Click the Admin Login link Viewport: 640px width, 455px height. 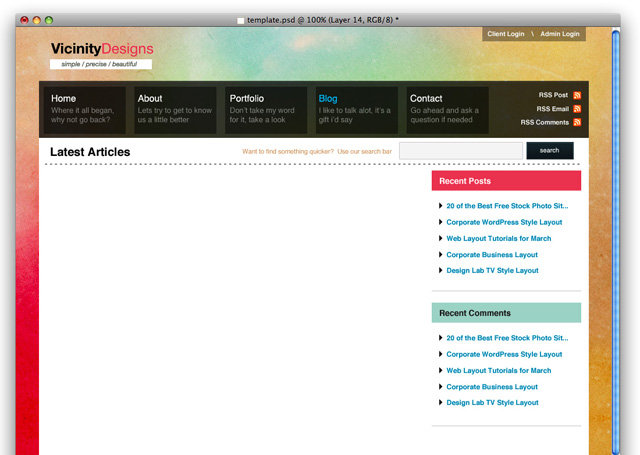pyautogui.click(x=560, y=34)
